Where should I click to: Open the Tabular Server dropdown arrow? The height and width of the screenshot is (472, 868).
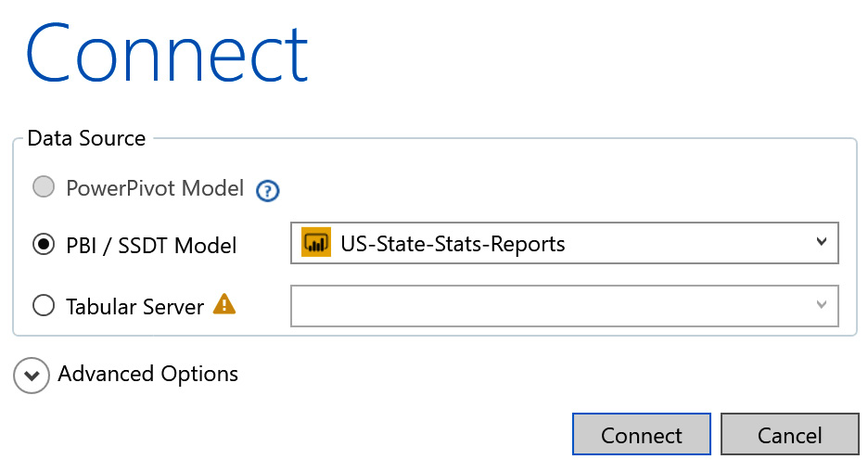click(821, 305)
